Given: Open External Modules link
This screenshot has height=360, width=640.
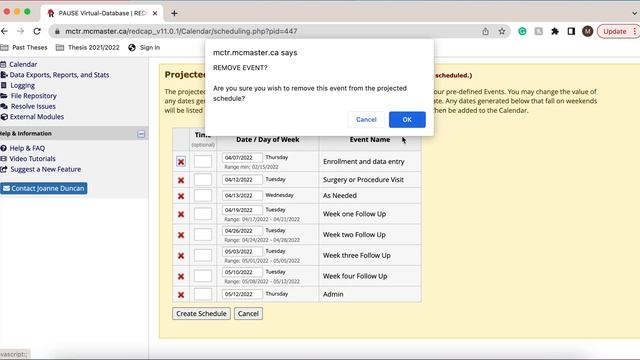Looking at the screenshot, I should tap(37, 117).
